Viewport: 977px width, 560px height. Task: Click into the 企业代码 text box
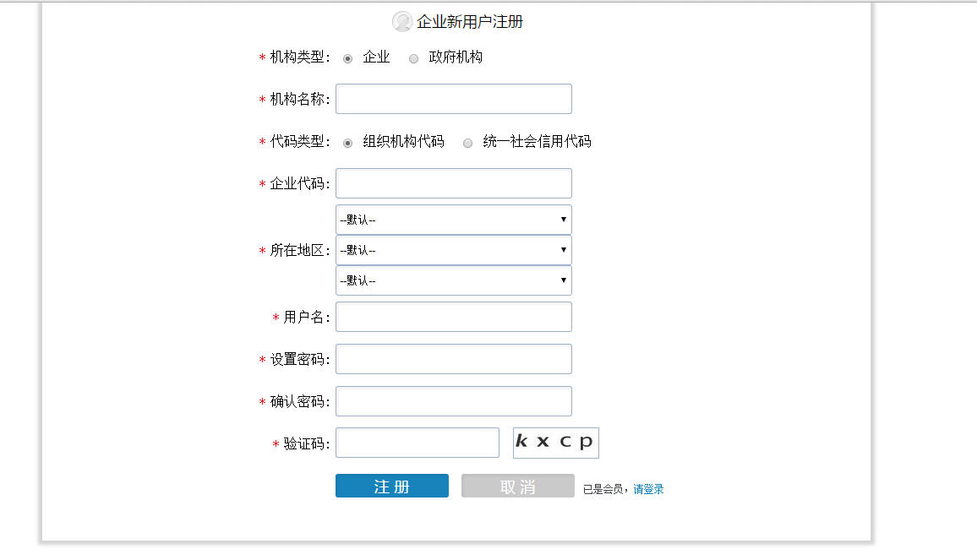click(x=453, y=183)
